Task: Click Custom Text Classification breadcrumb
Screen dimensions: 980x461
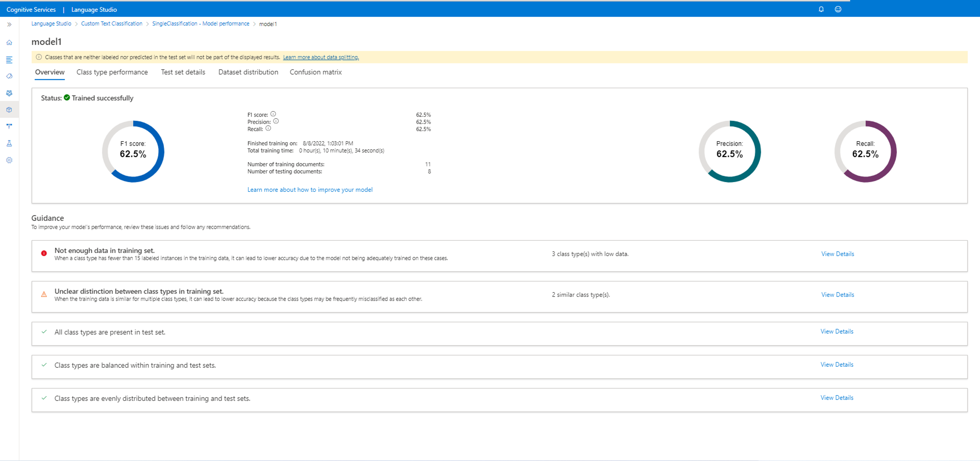Action: (111, 24)
